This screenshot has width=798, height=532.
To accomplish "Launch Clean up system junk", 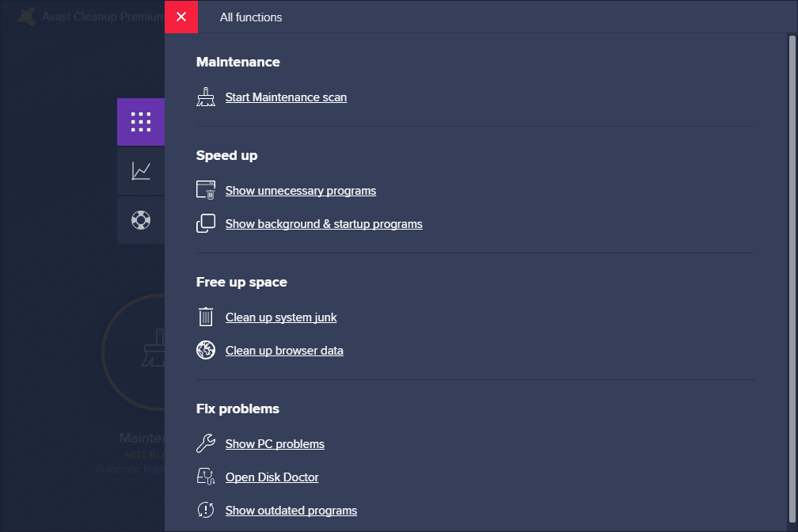I will 281,317.
